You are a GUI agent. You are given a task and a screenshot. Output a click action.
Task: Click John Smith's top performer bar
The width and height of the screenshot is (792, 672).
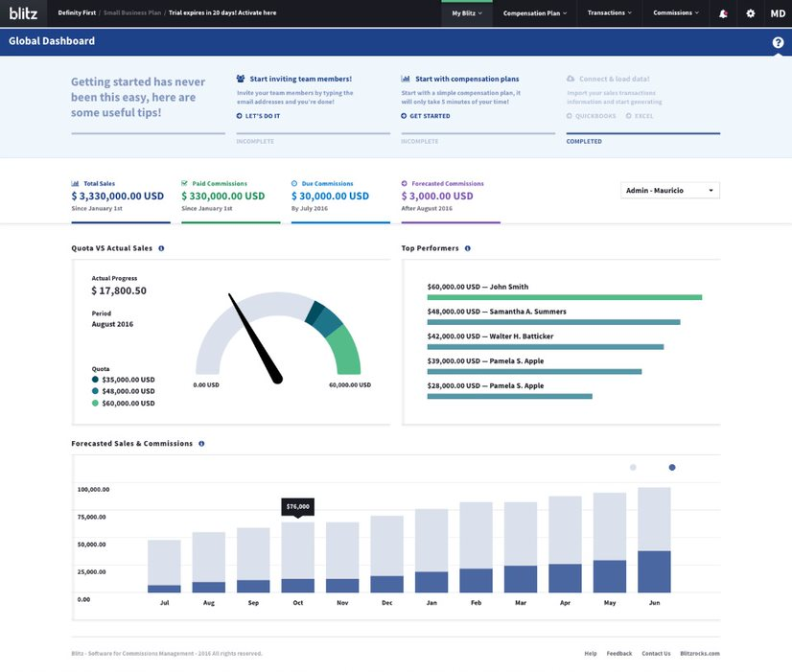pyautogui.click(x=564, y=297)
